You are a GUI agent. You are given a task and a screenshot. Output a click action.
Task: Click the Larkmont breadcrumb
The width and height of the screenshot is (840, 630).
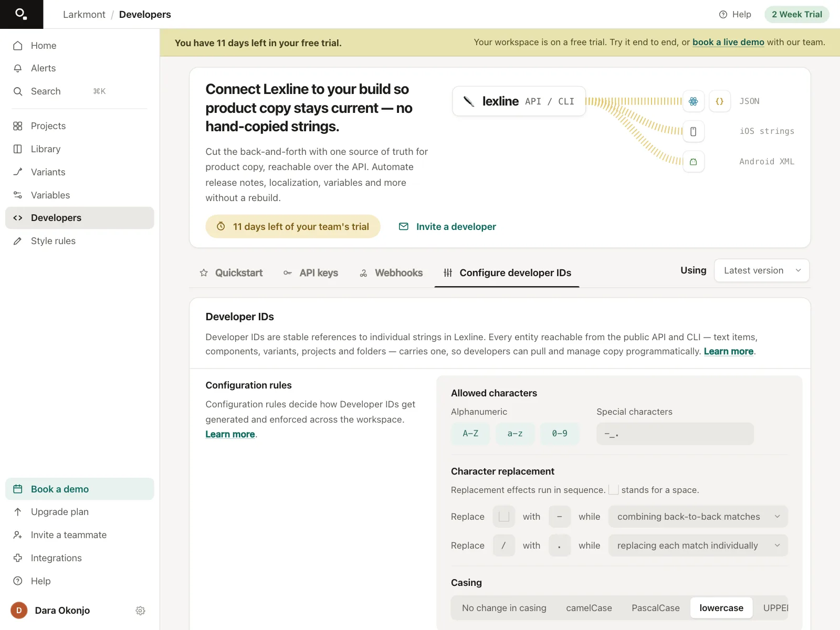coord(84,15)
